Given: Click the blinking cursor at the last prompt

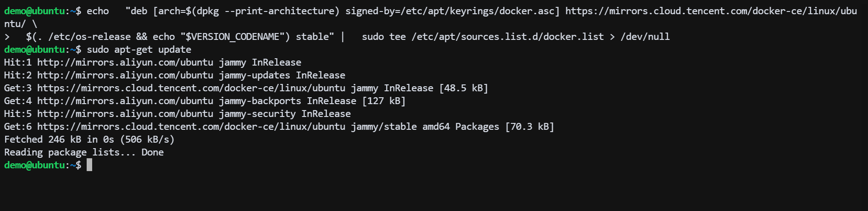Looking at the screenshot, I should pos(89,165).
